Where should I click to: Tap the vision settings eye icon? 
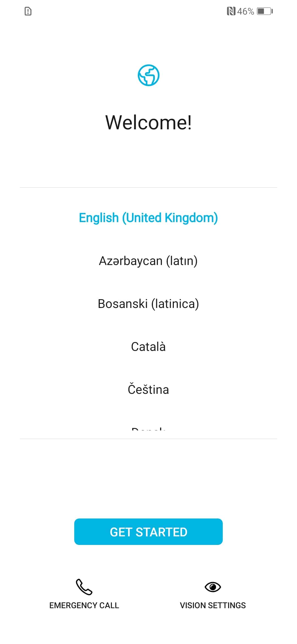coord(213,587)
